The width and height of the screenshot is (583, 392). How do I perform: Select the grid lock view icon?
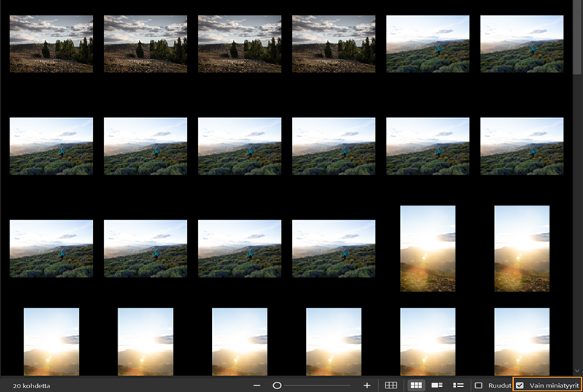click(x=391, y=385)
